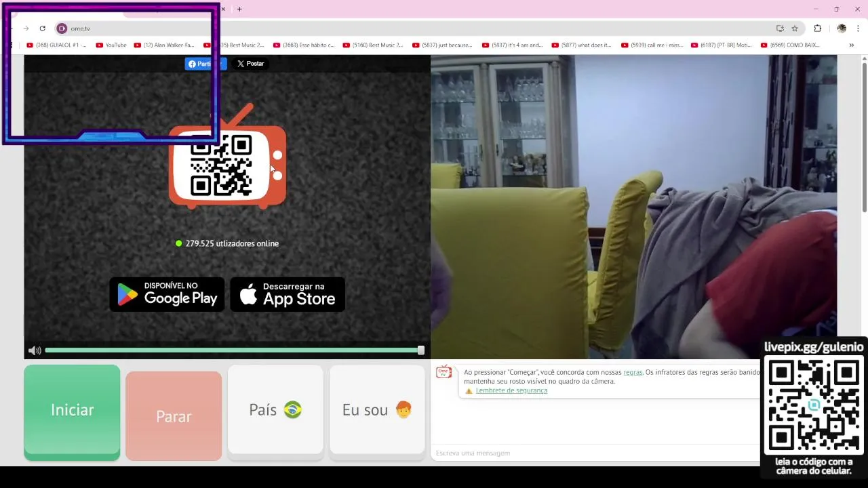Screen dimensions: 868x488
Task: Open the Extensions puzzle icon
Action: [x=817, y=28]
